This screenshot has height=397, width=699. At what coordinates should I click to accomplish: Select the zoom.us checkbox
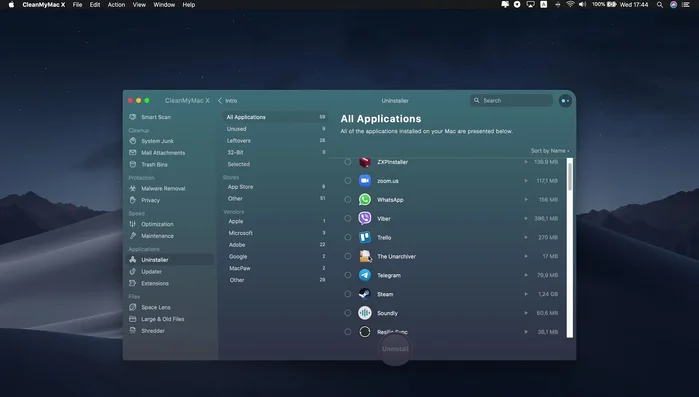tap(348, 180)
